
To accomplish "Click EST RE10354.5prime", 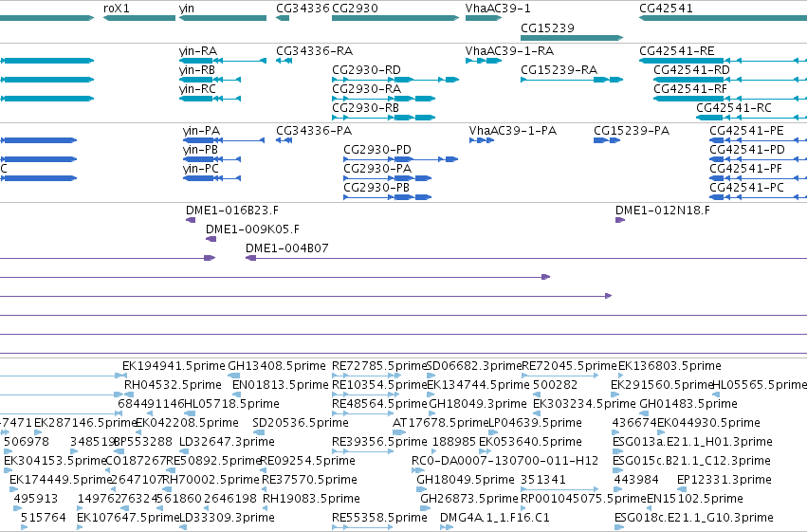I will pos(380,385).
